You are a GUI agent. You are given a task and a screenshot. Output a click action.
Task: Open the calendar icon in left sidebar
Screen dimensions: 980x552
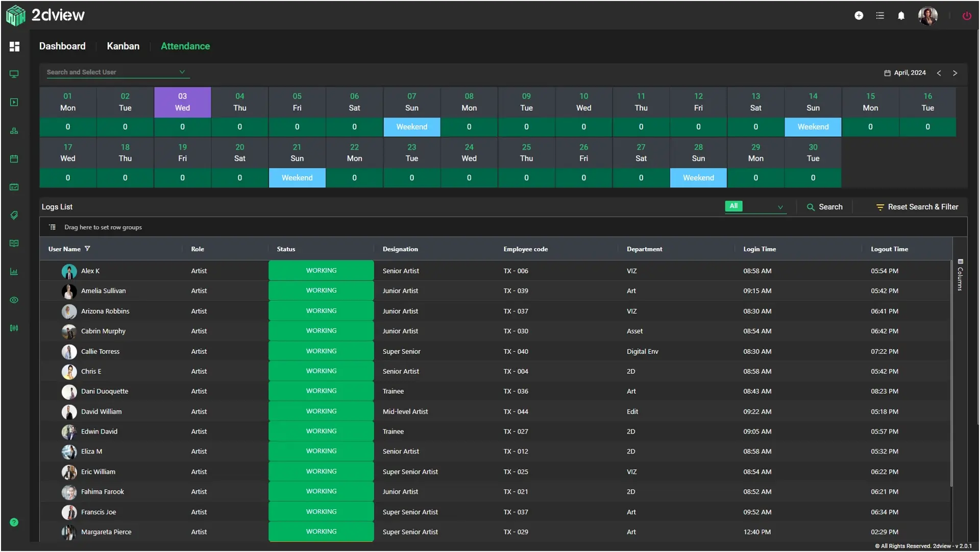coord(14,159)
